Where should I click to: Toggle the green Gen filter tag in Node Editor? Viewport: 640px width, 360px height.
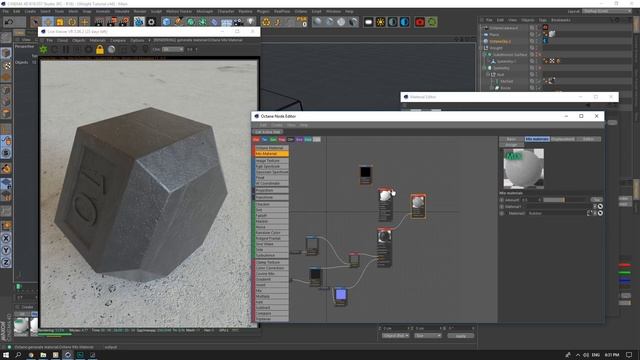[273, 139]
